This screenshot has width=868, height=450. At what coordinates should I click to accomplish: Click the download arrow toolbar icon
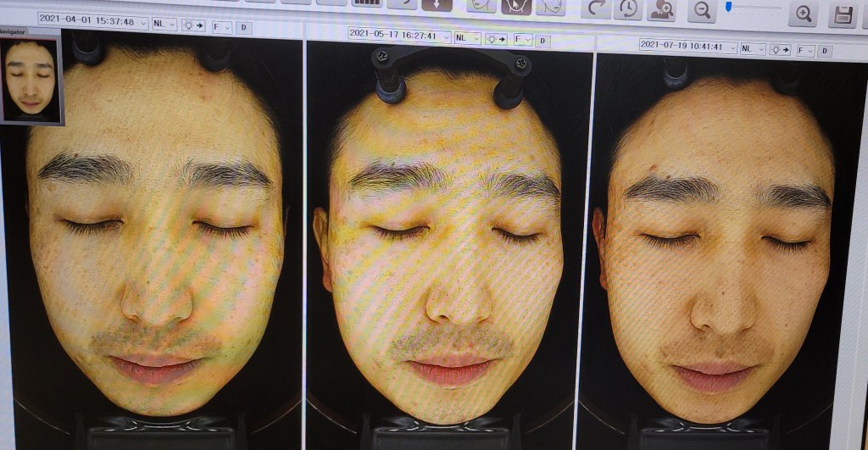pyautogui.click(x=437, y=6)
